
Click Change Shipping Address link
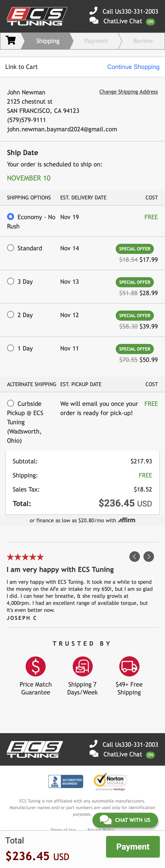tap(129, 92)
